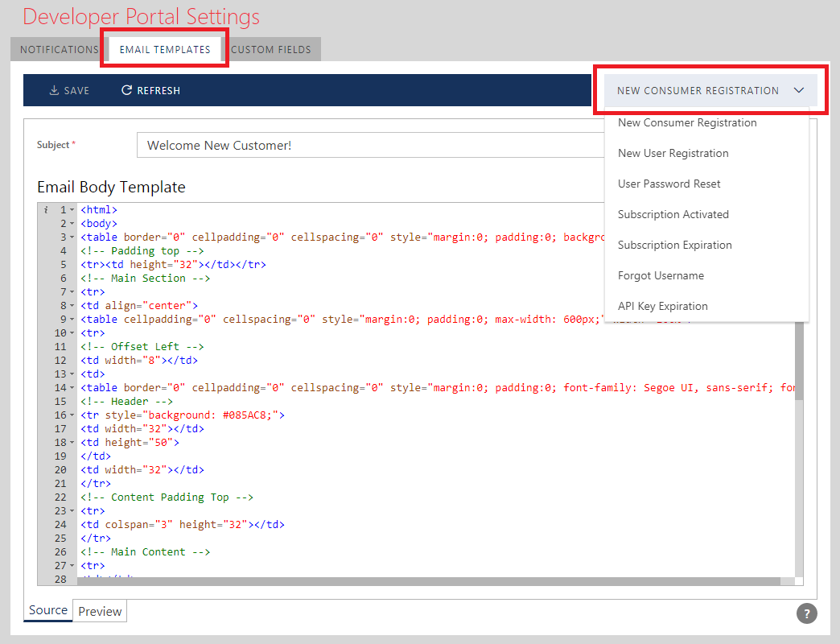Screen dimensions: 840x644
Task: Click the Refresh circular arrow icon
Action: (x=126, y=91)
